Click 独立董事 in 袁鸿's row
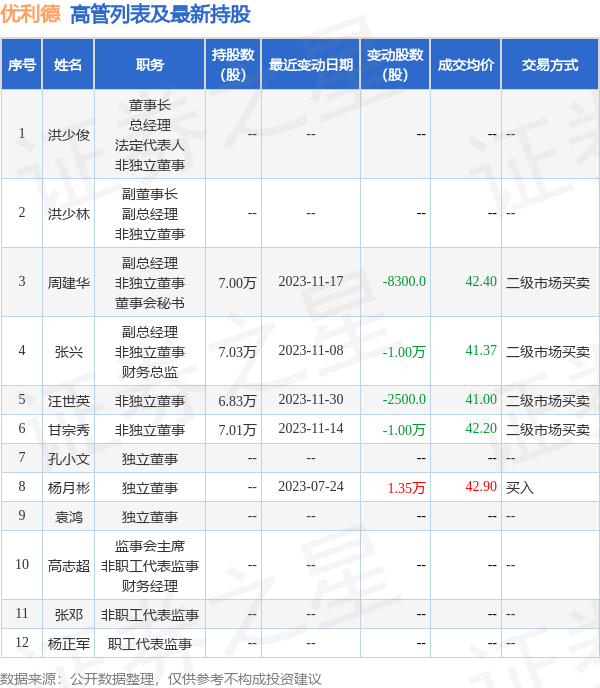 click(x=150, y=516)
